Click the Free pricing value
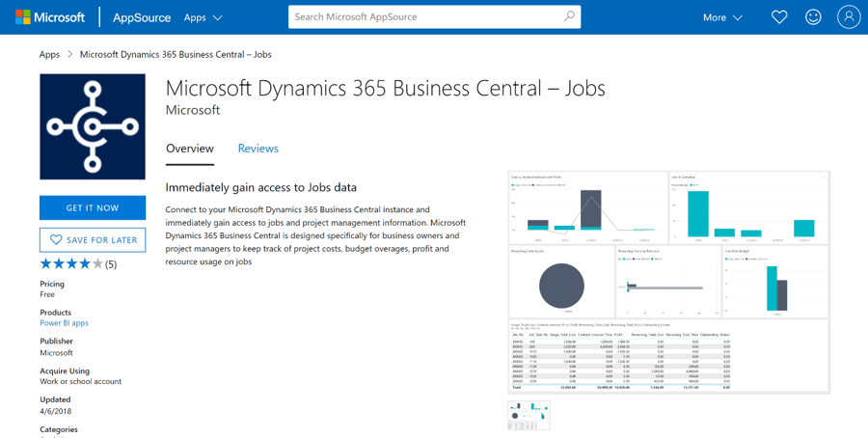The width and height of the screenshot is (868, 438). [47, 294]
